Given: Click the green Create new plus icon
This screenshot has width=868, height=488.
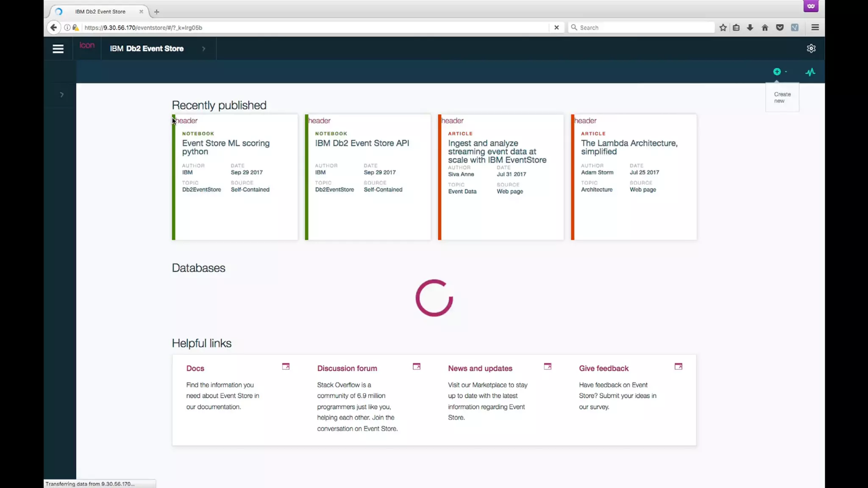Looking at the screenshot, I should point(776,72).
